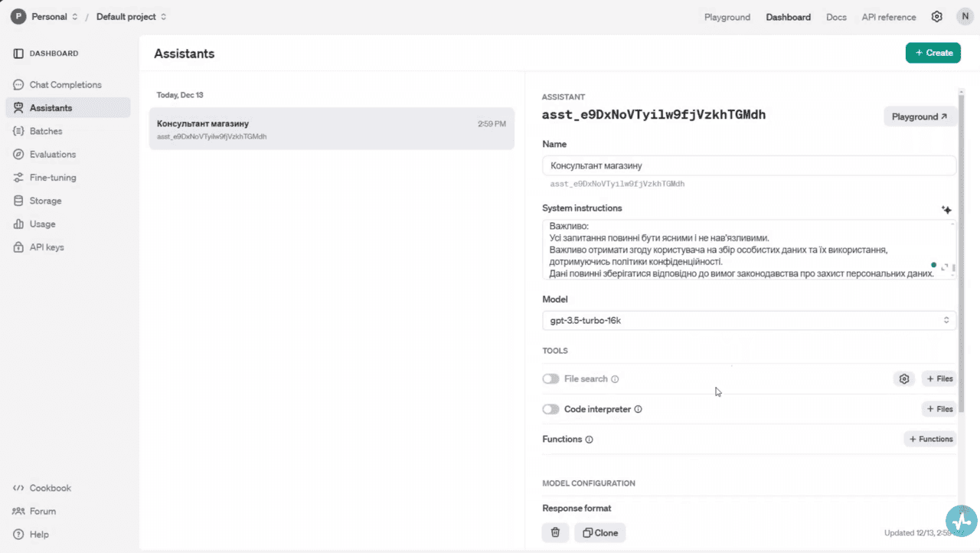Enable the Code interpreter tool

pyautogui.click(x=550, y=409)
